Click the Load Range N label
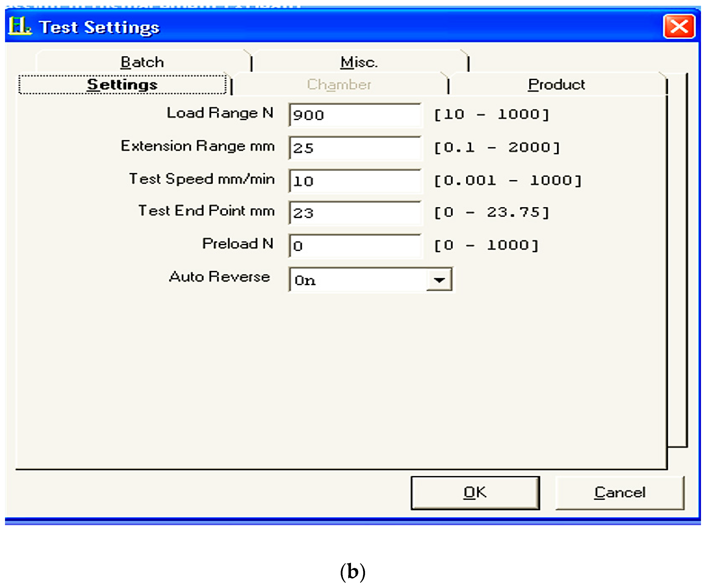707x588 pixels. tap(220, 113)
